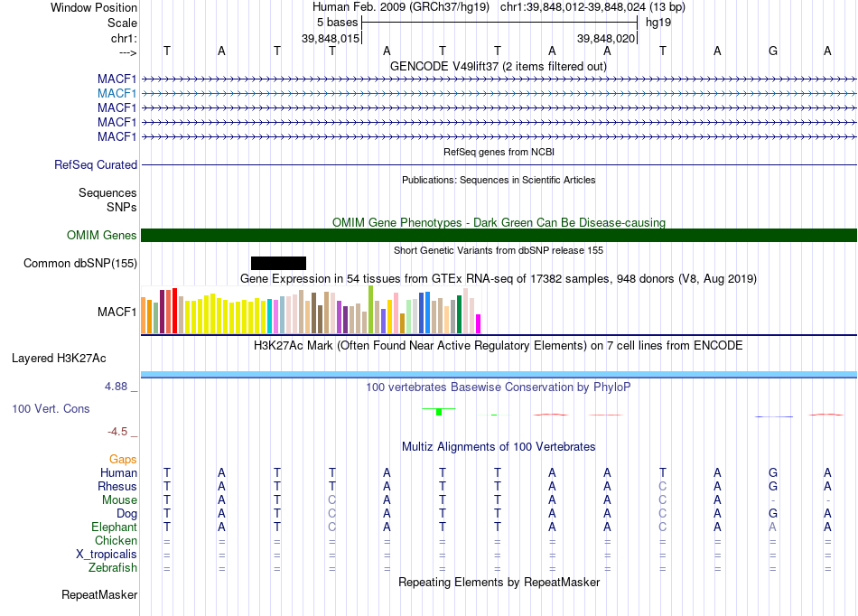Click the Dog species label

point(127,513)
